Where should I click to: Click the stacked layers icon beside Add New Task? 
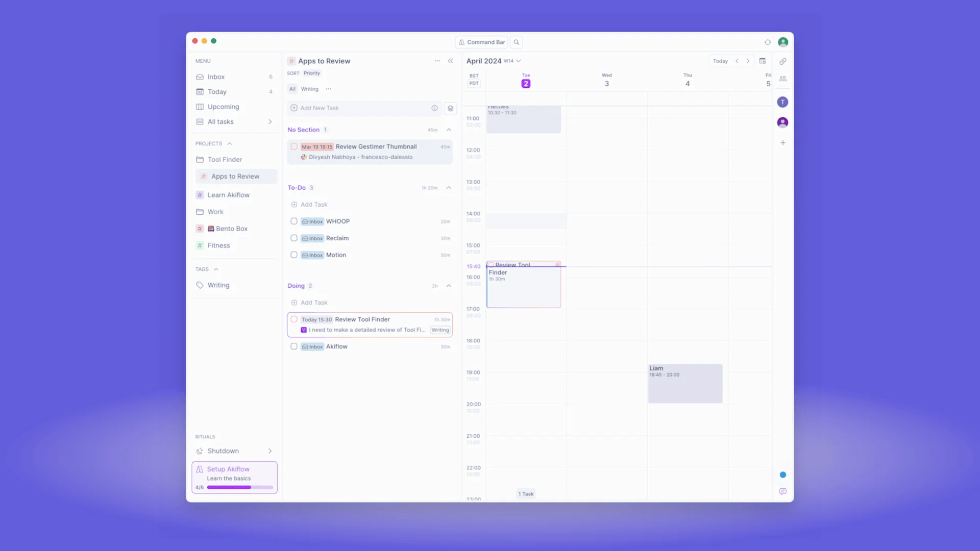coord(450,108)
